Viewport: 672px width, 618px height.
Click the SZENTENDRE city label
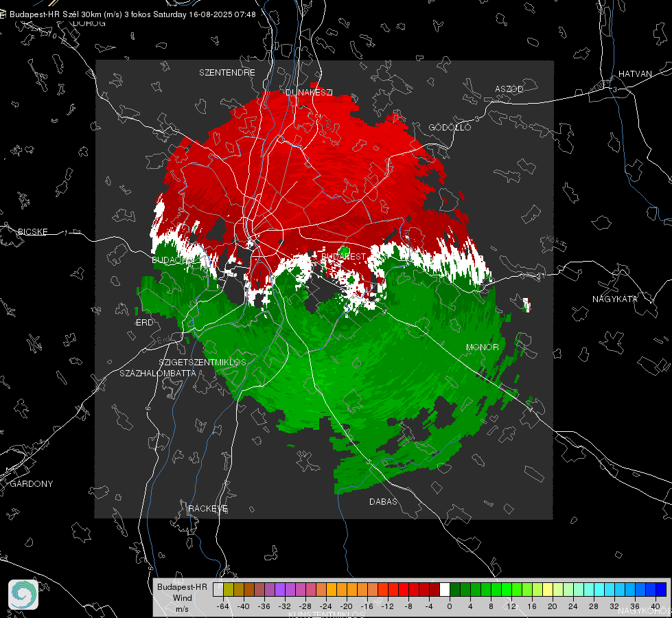[227, 73]
